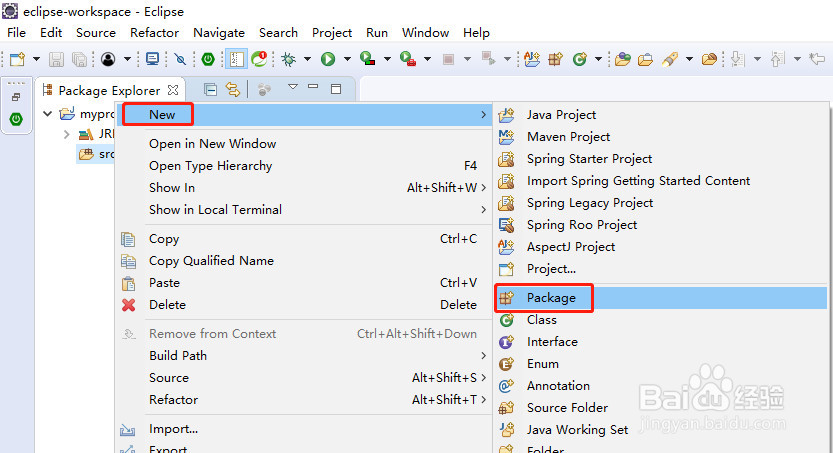Click the Open Task toolbar icon
The height and width of the screenshot is (453, 833).
pyautogui.click(x=645, y=59)
